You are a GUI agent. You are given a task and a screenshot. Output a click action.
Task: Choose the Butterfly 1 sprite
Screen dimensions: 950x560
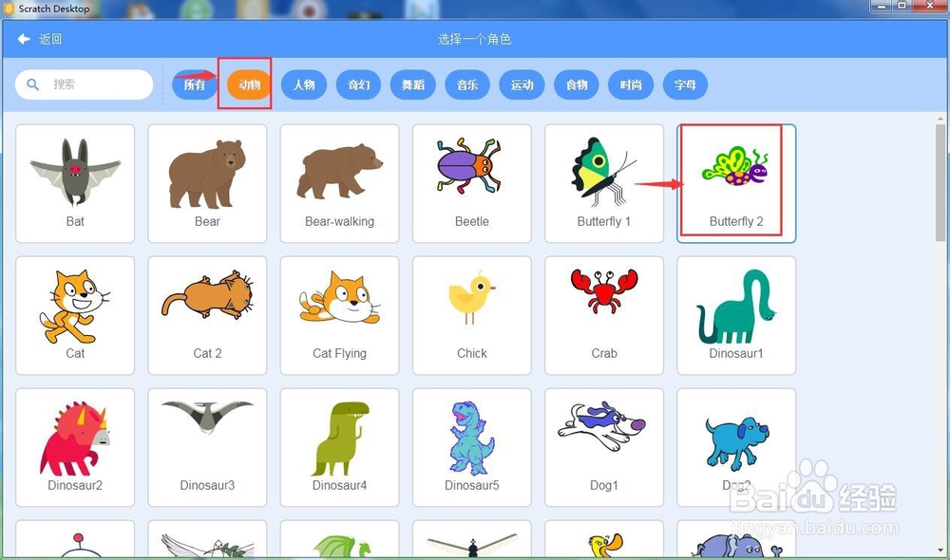(x=604, y=183)
